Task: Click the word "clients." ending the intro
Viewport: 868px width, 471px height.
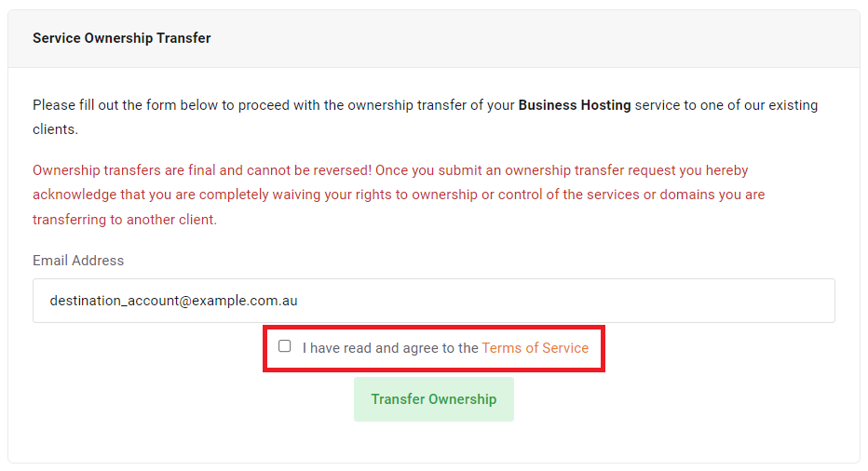Action: (55, 129)
